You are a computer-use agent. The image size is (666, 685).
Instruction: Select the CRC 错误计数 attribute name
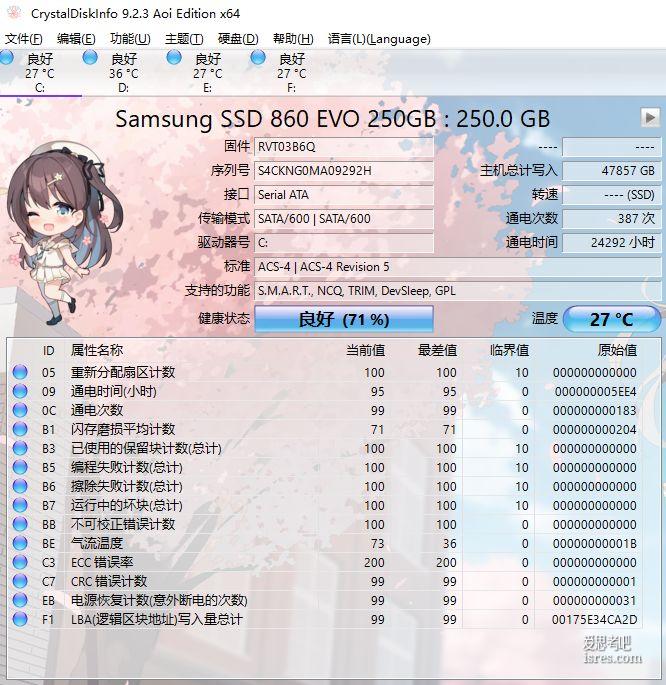tap(109, 581)
